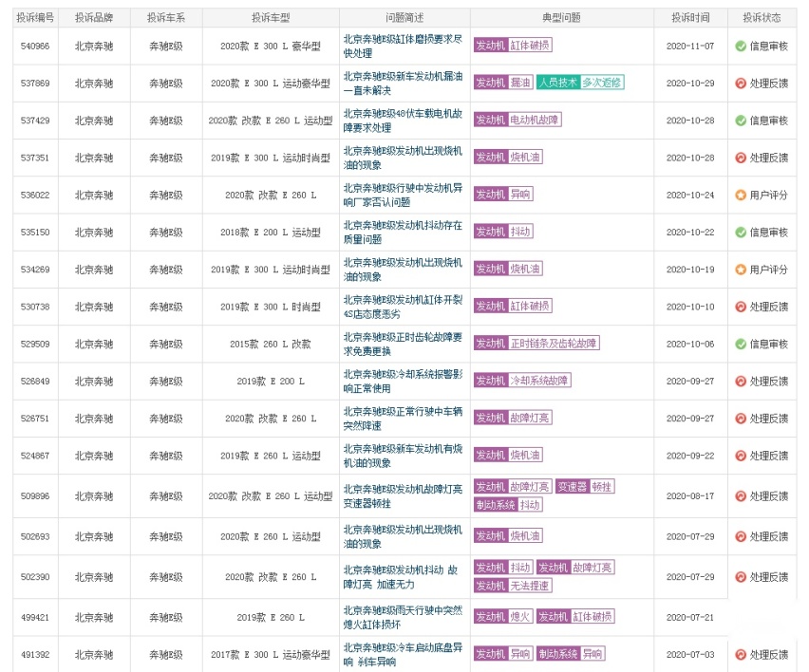Image resolution: width=809 pixels, height=672 pixels.
Task: Click red feedback icon in row 526751
Action: pyautogui.click(x=741, y=419)
